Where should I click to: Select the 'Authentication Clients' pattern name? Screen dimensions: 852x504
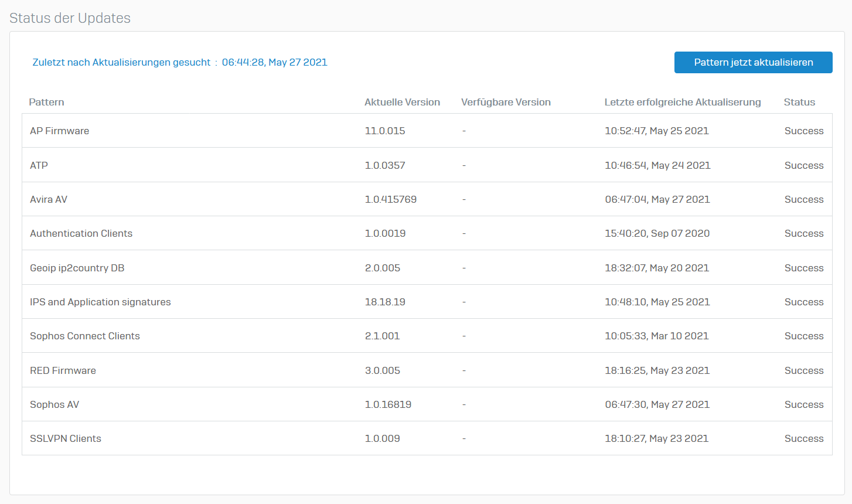point(81,233)
